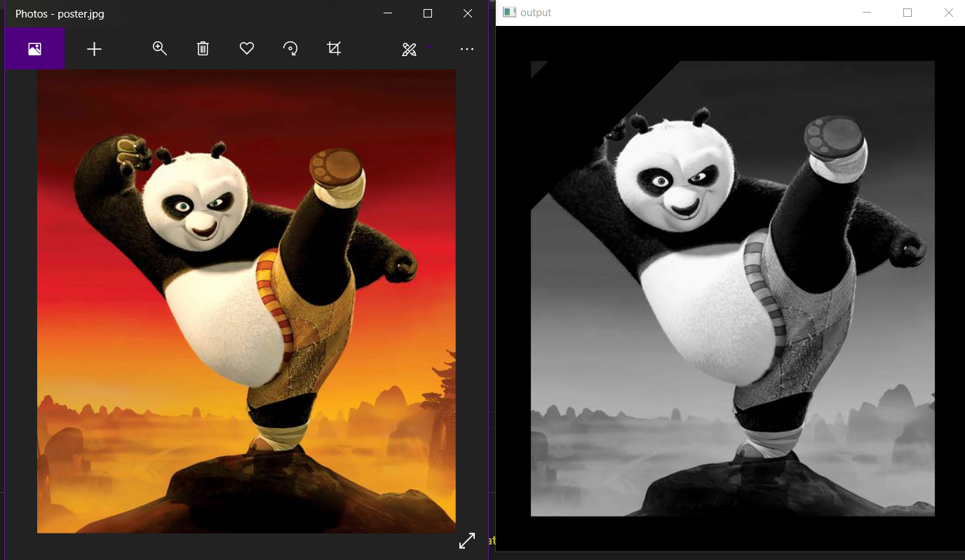This screenshot has width=965, height=560.
Task: Rotate the photo with the rotate icon
Action: click(290, 48)
